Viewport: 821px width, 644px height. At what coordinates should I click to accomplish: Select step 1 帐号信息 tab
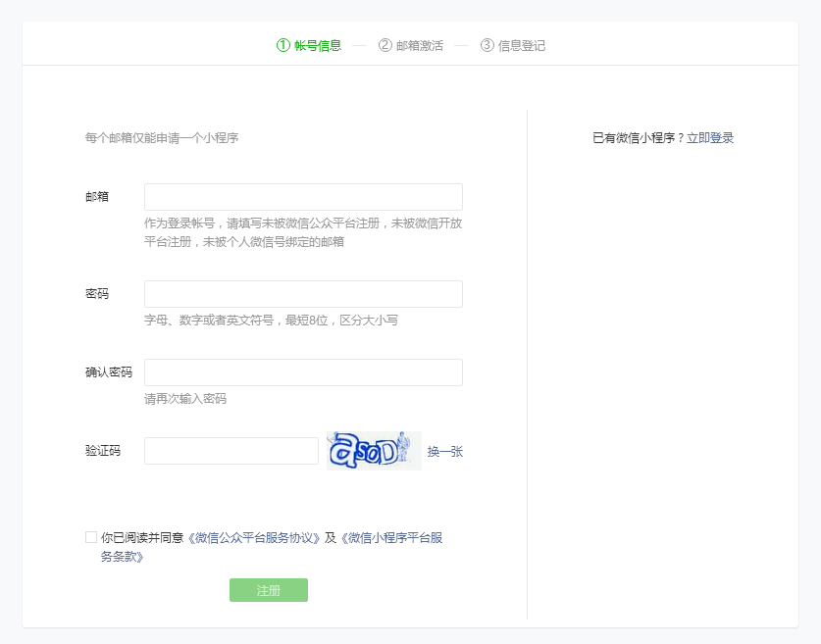[x=309, y=45]
